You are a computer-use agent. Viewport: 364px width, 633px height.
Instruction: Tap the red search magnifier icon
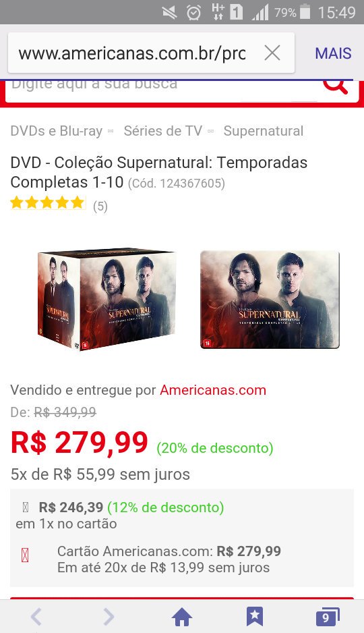(x=336, y=86)
